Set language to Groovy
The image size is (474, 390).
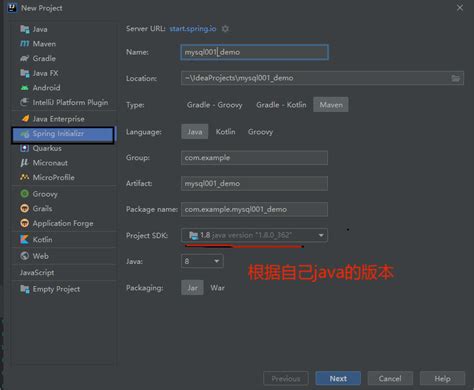pos(260,132)
